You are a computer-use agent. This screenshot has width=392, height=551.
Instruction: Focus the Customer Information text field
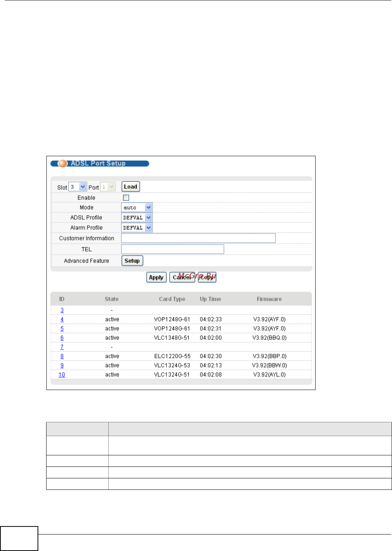198,238
